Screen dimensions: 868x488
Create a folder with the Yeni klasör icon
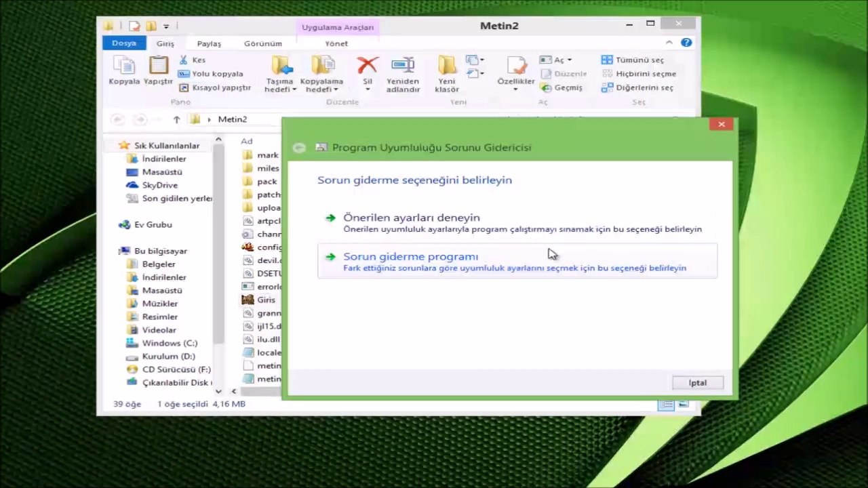[447, 65]
